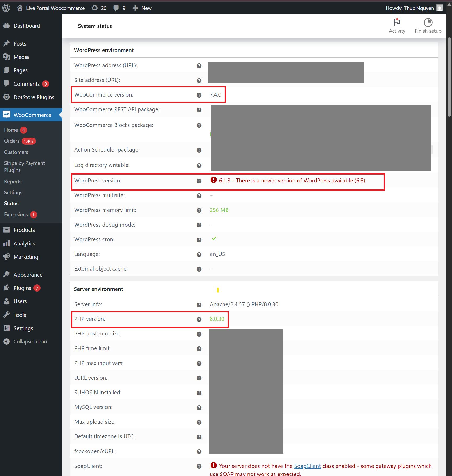This screenshot has height=476, width=452.
Task: Click the user avatar in admin bar
Action: click(440, 8)
